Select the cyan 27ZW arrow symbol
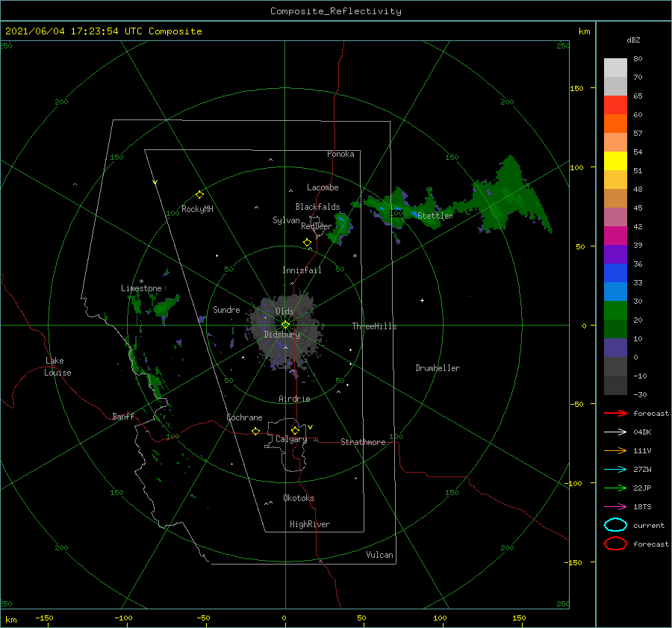 click(x=615, y=470)
